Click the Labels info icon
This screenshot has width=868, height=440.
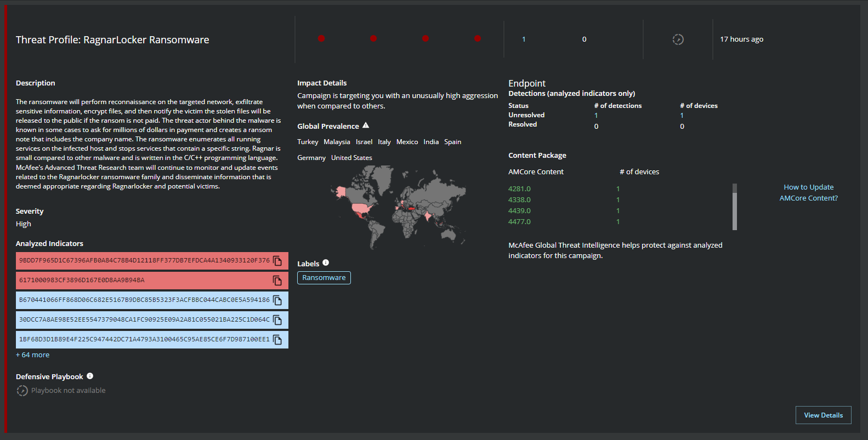click(x=326, y=262)
